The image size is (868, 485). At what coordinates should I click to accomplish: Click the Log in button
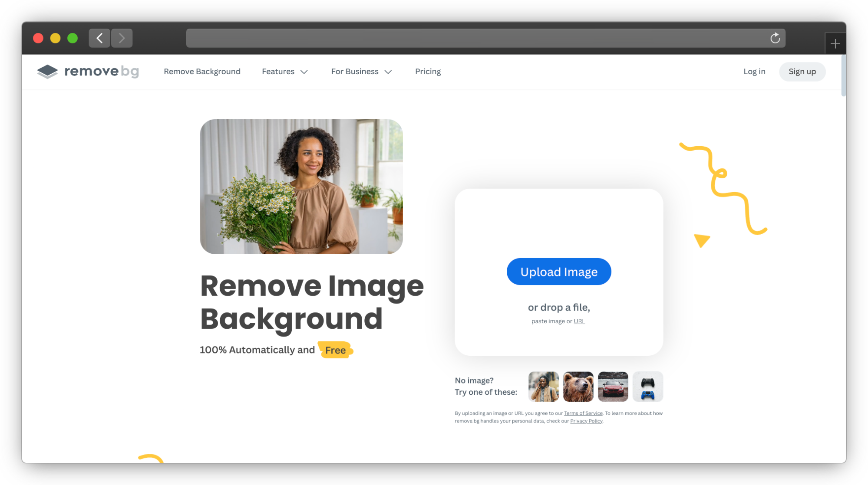[755, 72]
